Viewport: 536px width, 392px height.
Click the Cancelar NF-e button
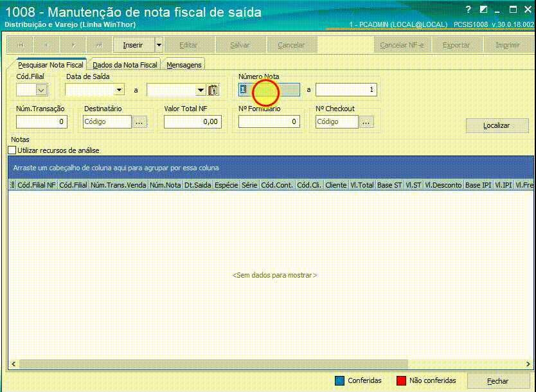[x=402, y=45]
